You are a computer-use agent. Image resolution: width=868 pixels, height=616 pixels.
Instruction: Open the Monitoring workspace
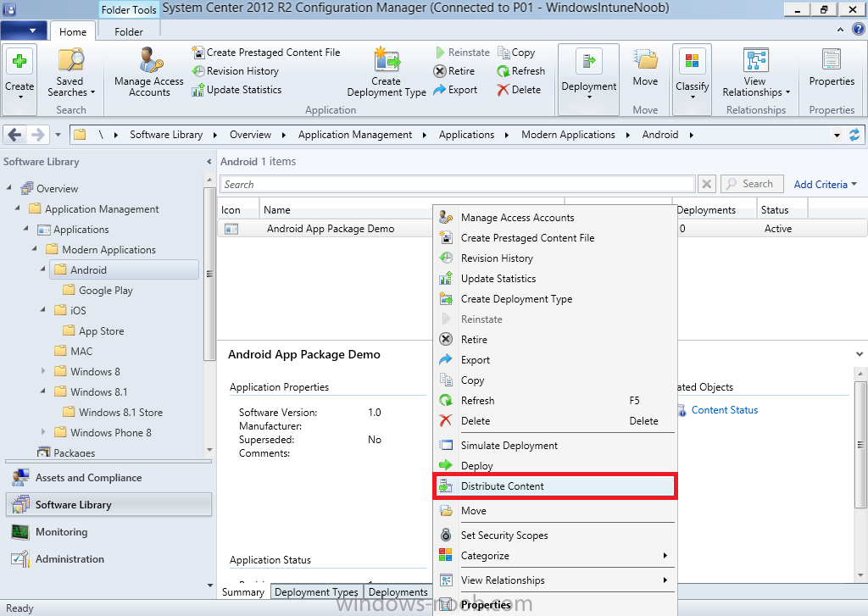point(108,532)
